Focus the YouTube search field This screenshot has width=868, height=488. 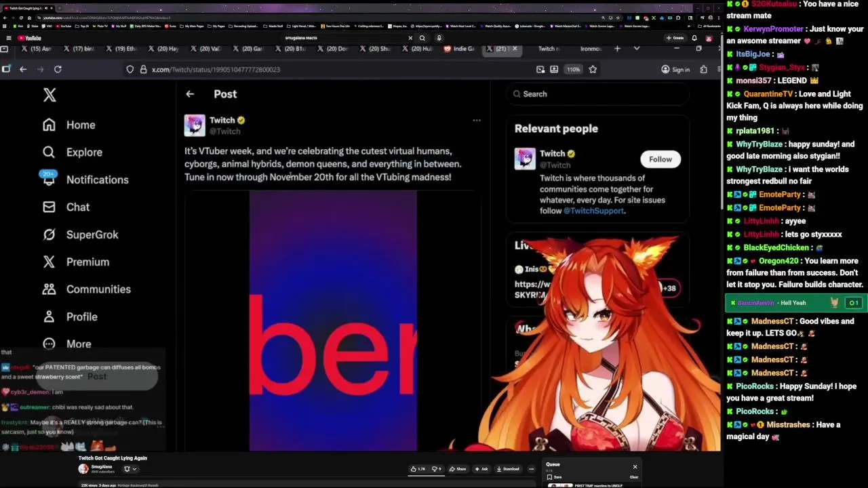tap(342, 38)
